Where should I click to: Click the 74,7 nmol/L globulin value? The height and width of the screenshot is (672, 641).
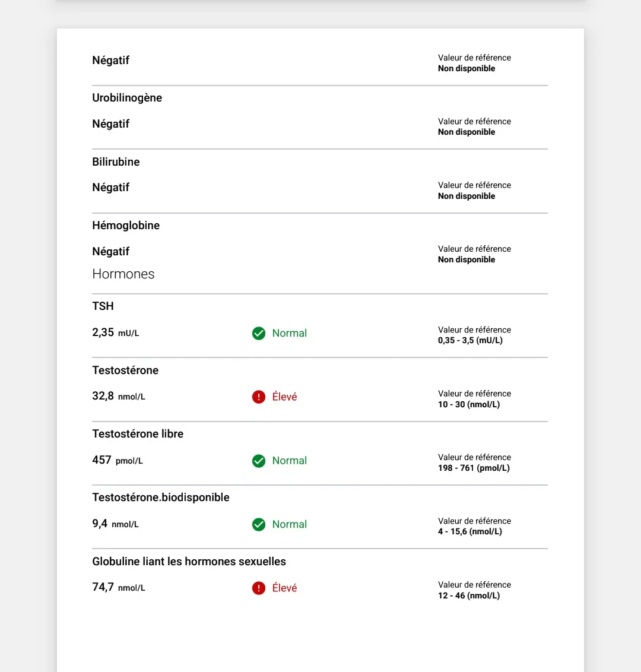[x=119, y=588]
